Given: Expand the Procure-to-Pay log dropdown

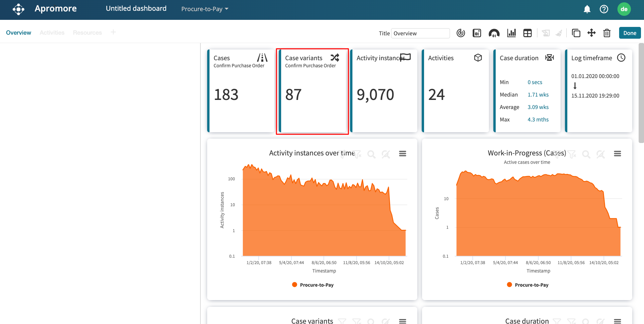Looking at the screenshot, I should click(205, 9).
